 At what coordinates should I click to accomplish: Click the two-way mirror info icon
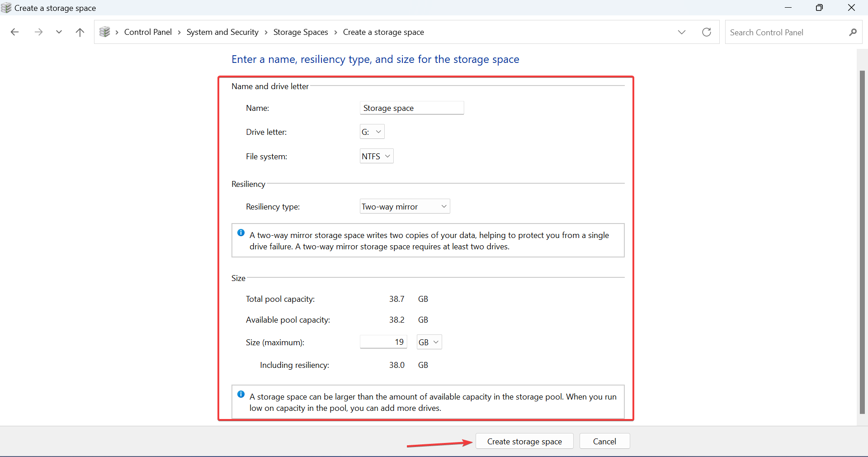pos(241,233)
